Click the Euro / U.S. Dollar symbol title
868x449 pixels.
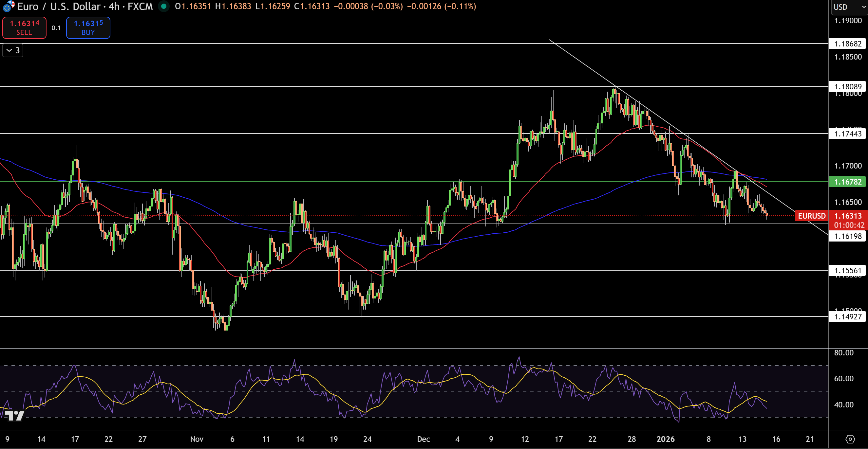(x=59, y=7)
